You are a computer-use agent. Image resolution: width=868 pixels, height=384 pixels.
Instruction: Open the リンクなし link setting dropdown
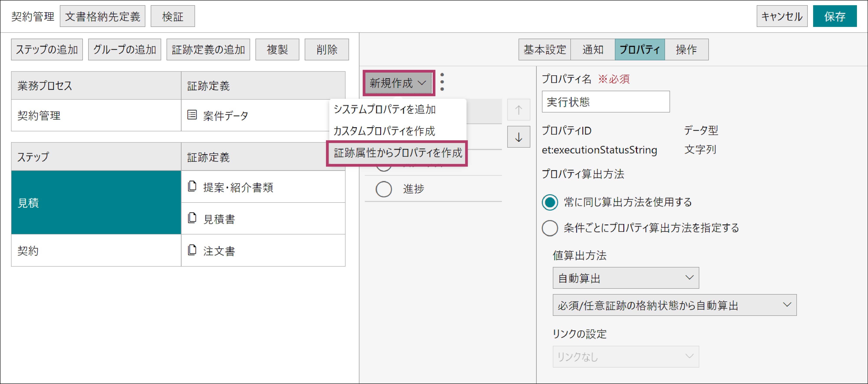[x=626, y=356]
